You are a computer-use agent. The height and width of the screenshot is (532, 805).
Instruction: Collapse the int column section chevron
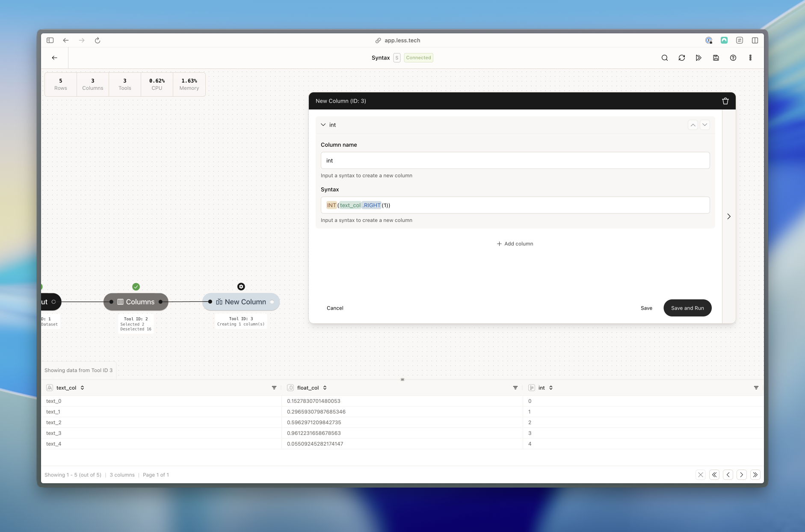tap(323, 125)
